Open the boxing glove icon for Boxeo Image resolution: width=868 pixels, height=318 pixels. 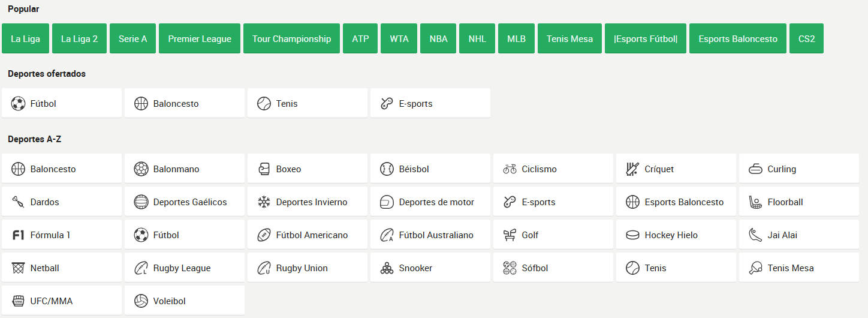pyautogui.click(x=264, y=169)
